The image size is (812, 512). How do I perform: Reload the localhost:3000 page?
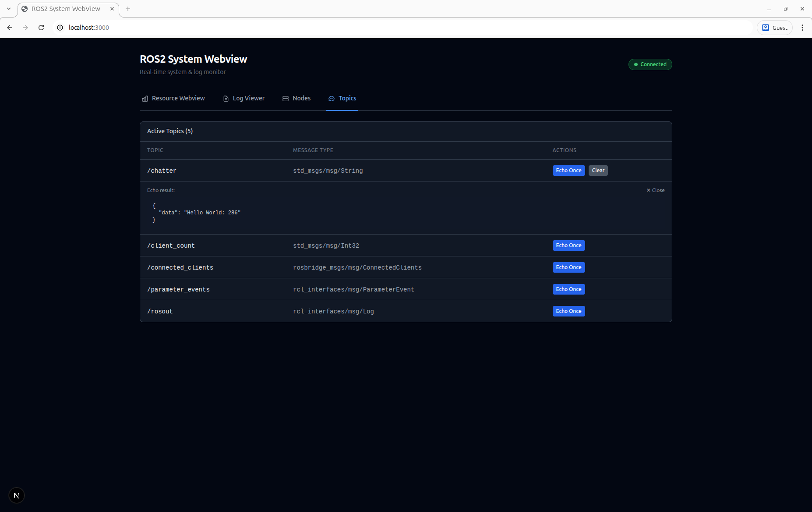41,27
